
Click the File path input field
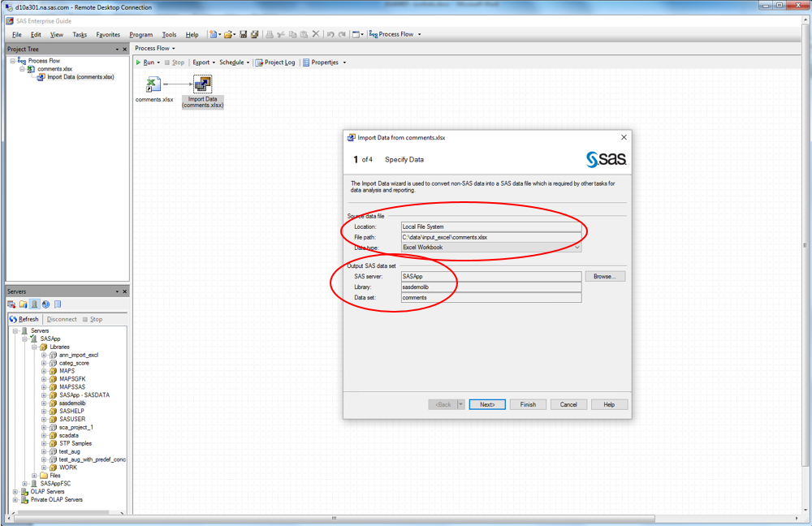tap(491, 237)
